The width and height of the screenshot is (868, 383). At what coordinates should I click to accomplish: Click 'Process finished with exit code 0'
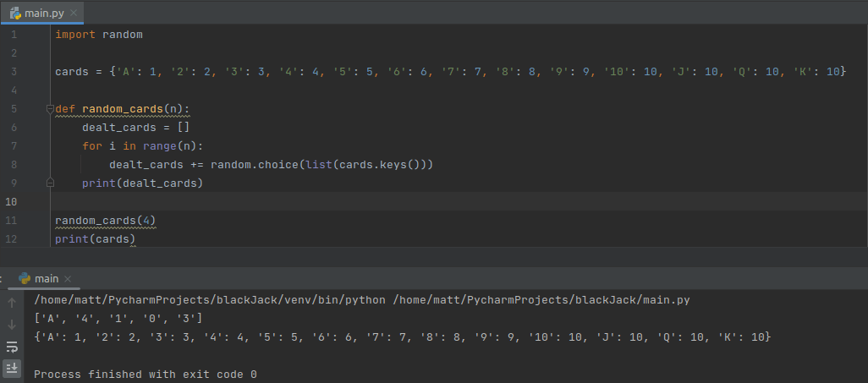tap(146, 375)
